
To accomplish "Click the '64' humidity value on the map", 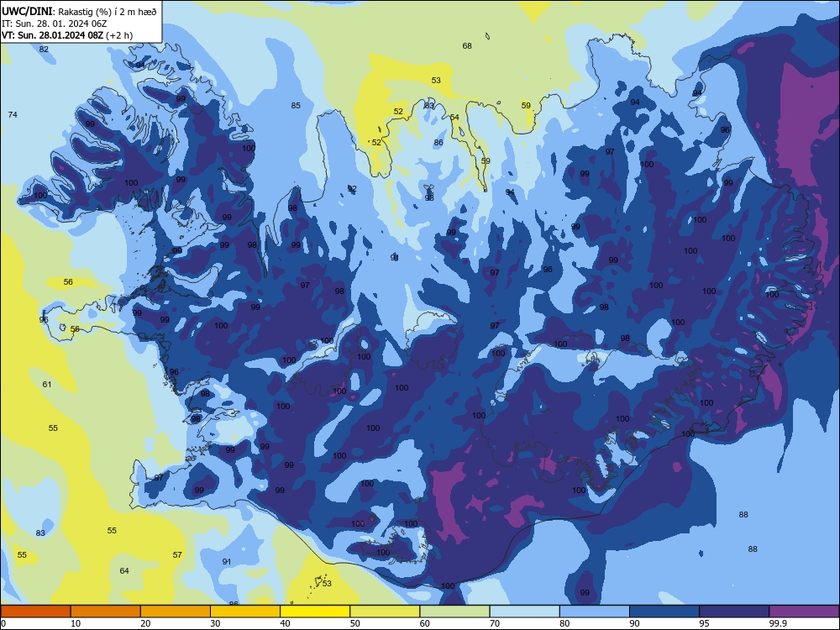I will click(124, 570).
